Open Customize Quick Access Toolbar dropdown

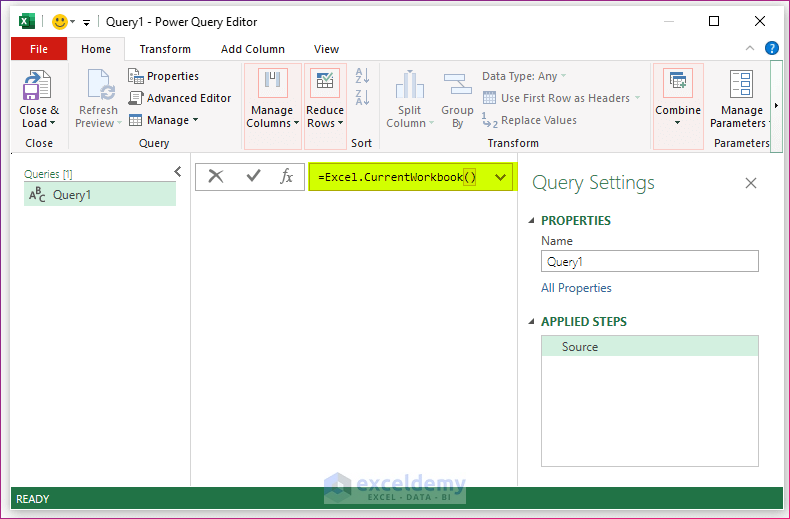87,22
